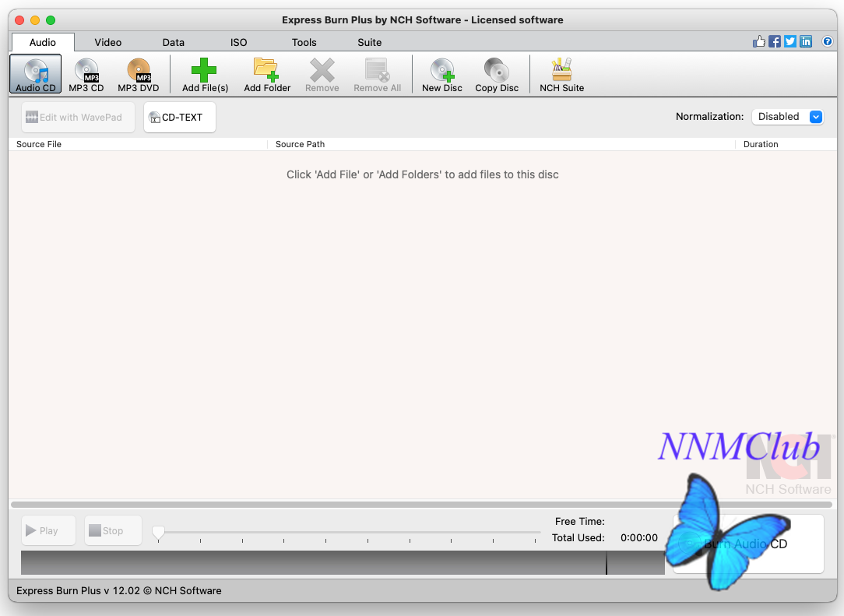Screen dimensions: 844x616
Task: Zoom the window with the green button
Action: point(51,20)
